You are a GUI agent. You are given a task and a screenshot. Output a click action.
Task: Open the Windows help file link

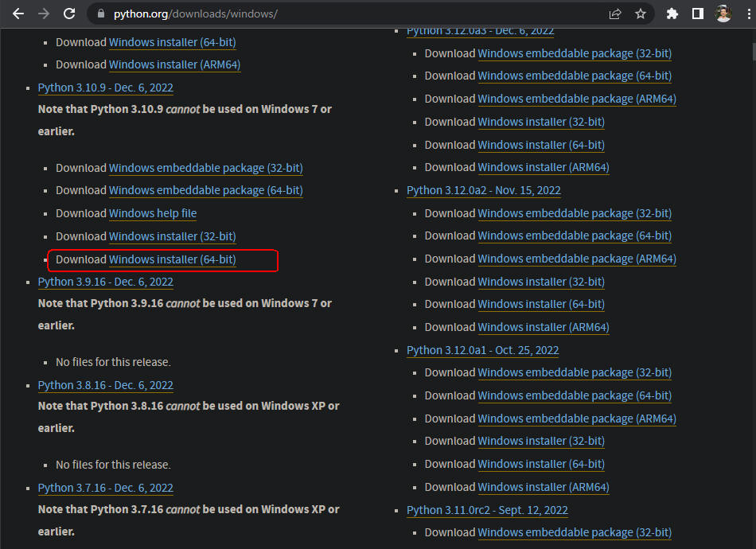click(153, 213)
